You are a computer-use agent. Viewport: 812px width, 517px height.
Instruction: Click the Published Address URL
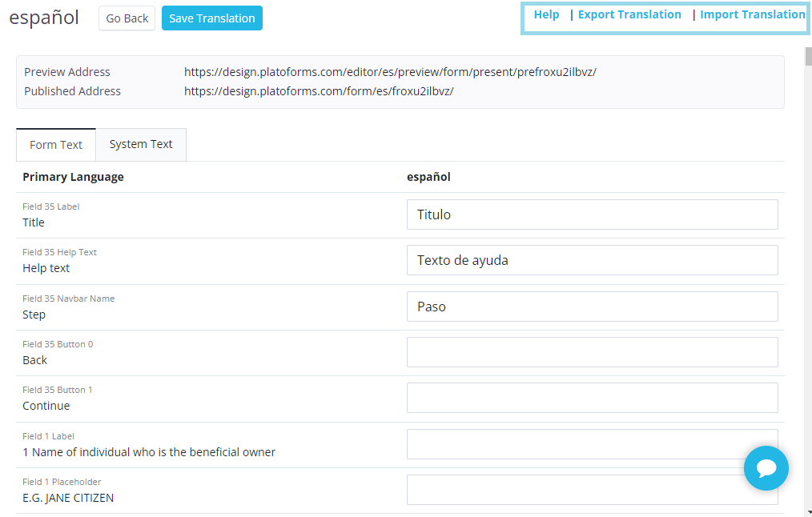click(319, 91)
